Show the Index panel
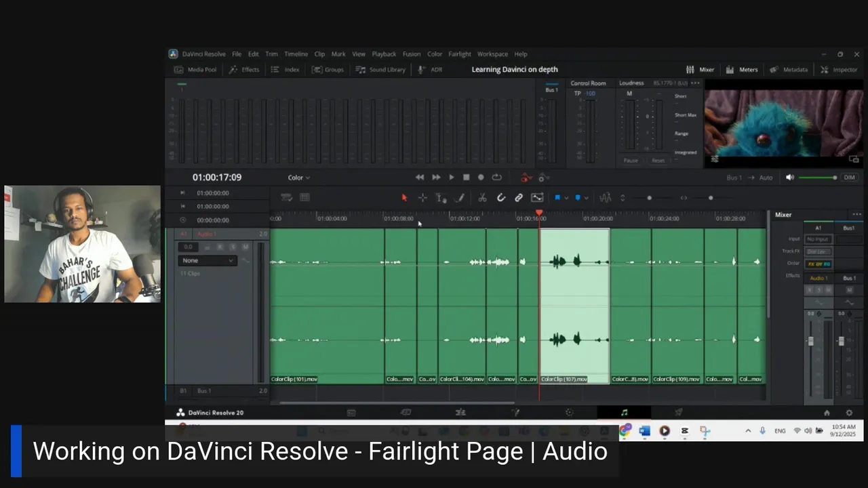Screen dimensions: 868x488 (x=285, y=69)
